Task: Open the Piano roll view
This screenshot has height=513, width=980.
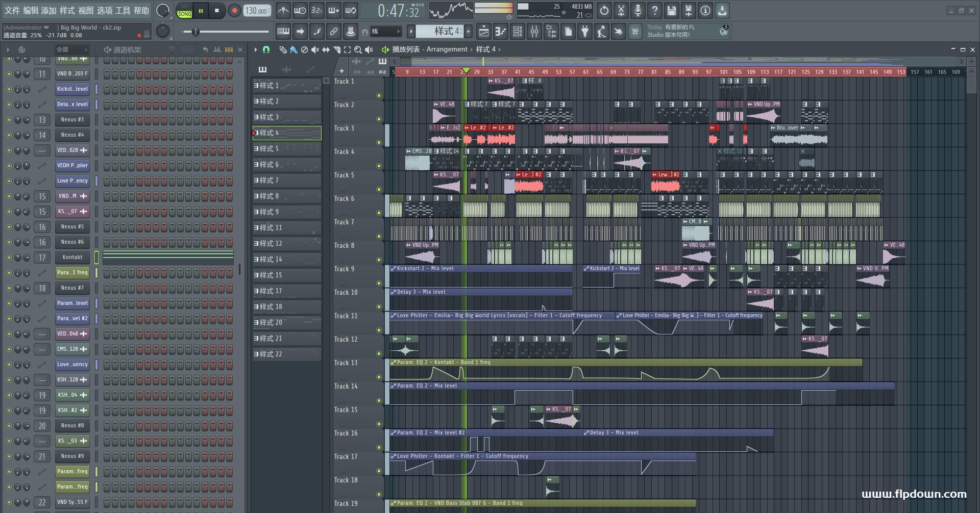Action: pos(500,32)
